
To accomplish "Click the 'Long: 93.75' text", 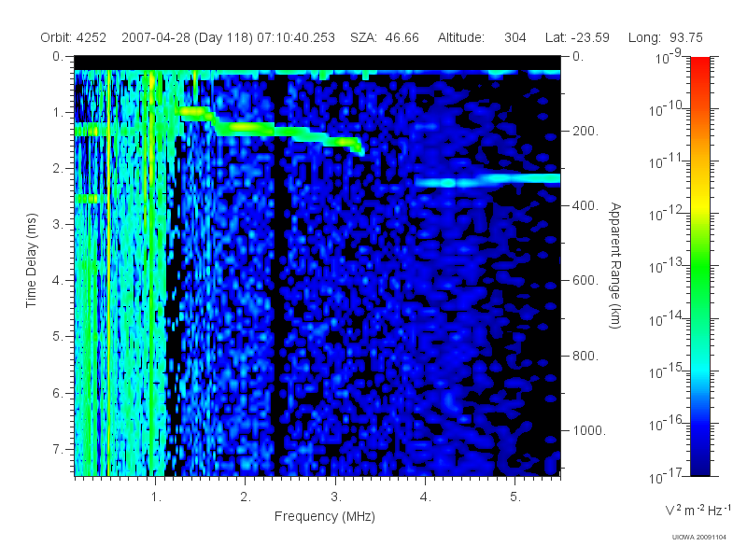I will pyautogui.click(x=666, y=37).
